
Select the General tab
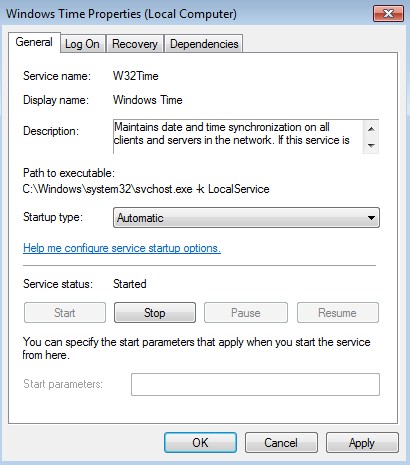(34, 42)
